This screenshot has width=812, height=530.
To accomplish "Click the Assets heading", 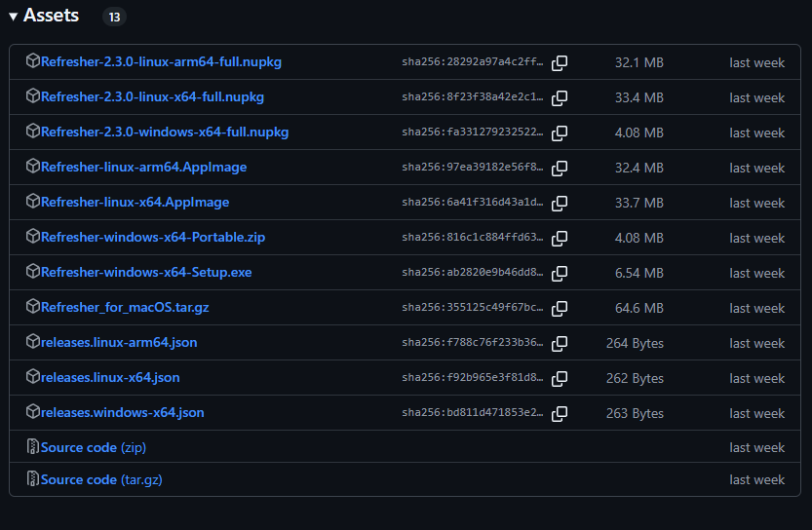I will 52,16.
